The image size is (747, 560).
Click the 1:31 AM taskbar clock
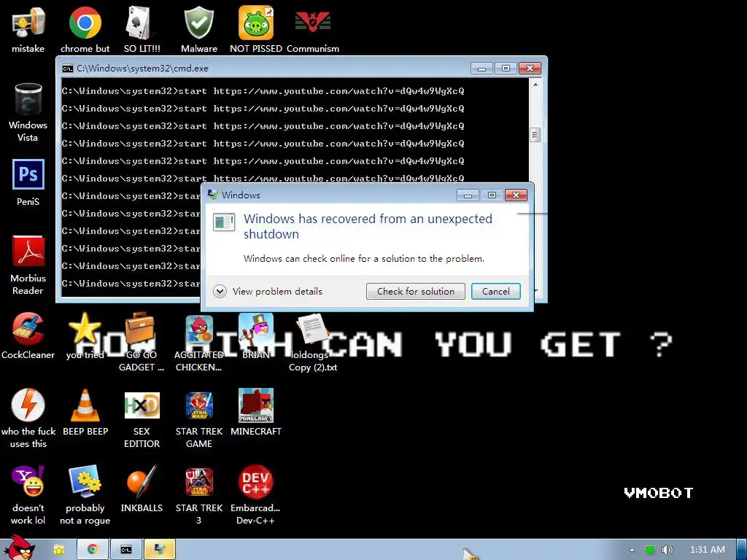click(x=707, y=550)
